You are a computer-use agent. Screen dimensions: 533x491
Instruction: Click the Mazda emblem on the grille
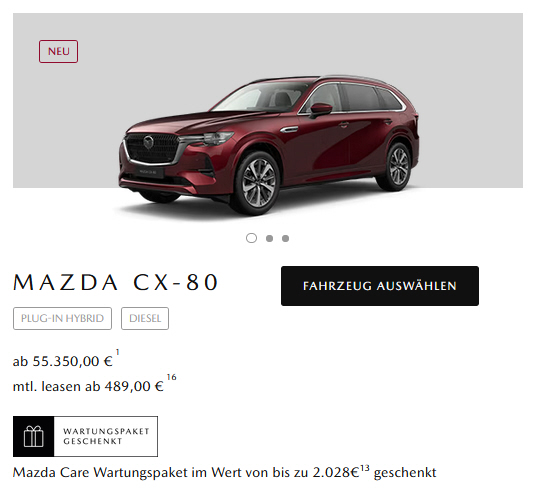point(149,142)
